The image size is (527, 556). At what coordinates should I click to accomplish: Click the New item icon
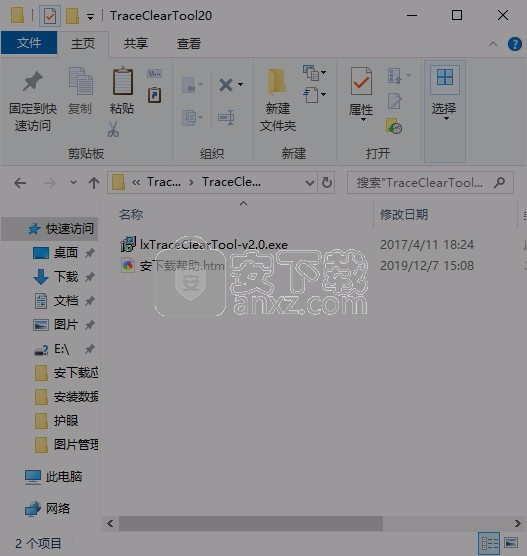[x=311, y=73]
